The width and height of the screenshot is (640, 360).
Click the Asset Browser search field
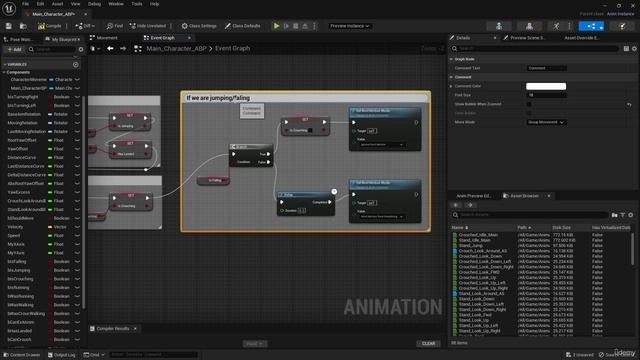point(531,215)
